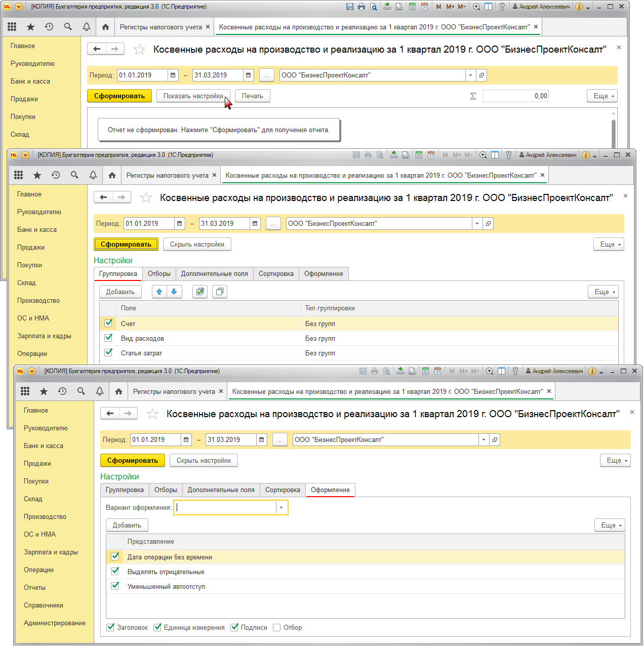Click the calendar icon in front window title bar

437,371
